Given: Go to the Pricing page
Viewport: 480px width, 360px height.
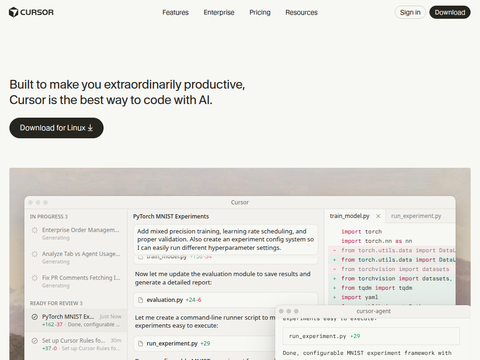Looking at the screenshot, I should pyautogui.click(x=260, y=12).
